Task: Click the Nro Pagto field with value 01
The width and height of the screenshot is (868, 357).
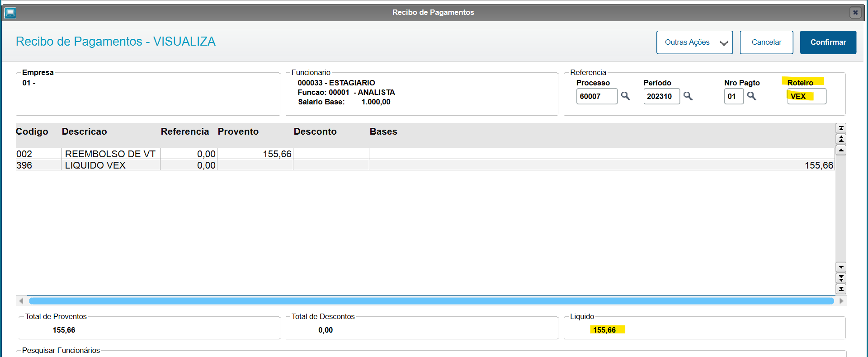Action: [734, 96]
